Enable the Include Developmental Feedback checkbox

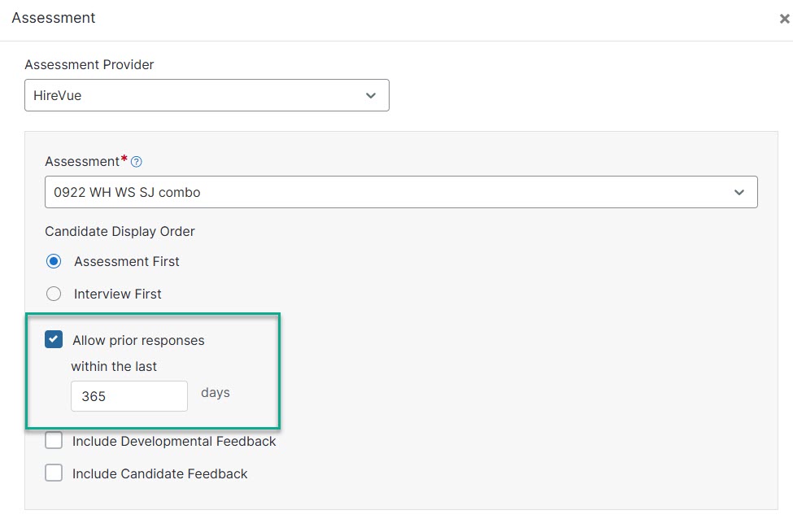point(54,441)
